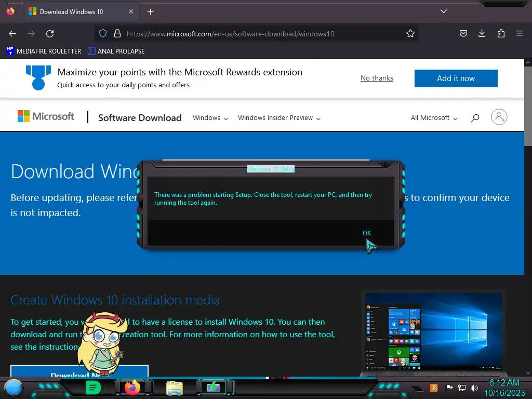Bookmark this page with the star icon

(410, 33)
